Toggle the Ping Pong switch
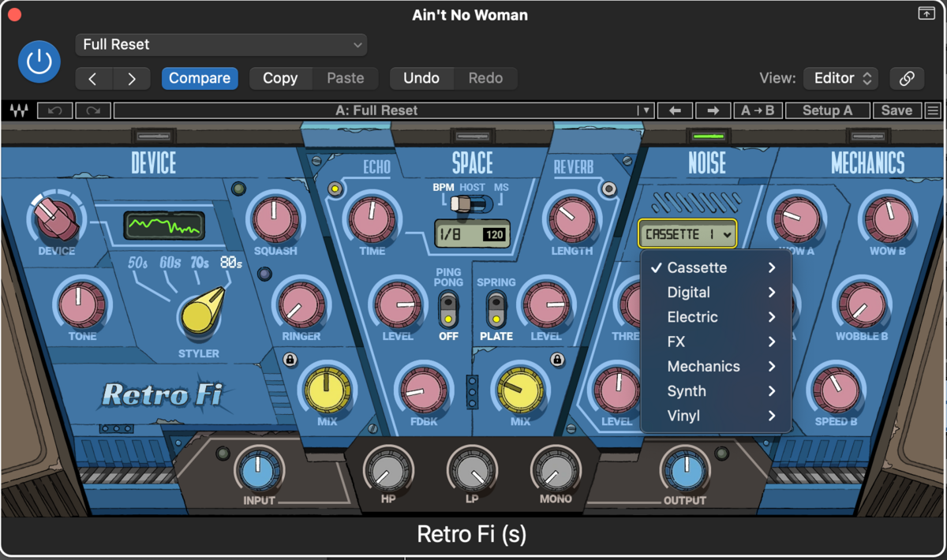The width and height of the screenshot is (947, 560). (x=448, y=310)
